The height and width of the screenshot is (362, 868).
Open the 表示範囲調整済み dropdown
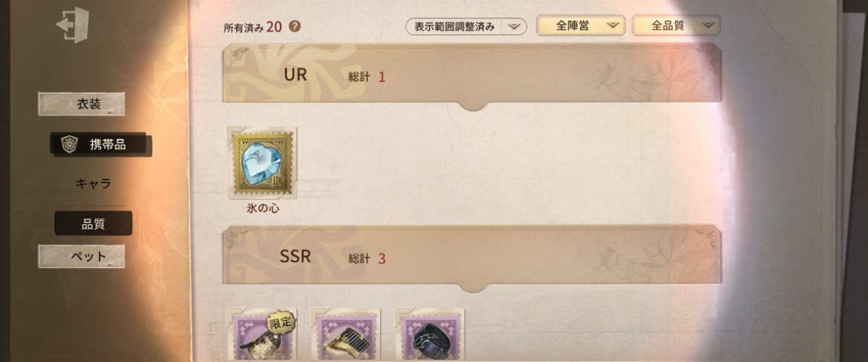(466, 27)
